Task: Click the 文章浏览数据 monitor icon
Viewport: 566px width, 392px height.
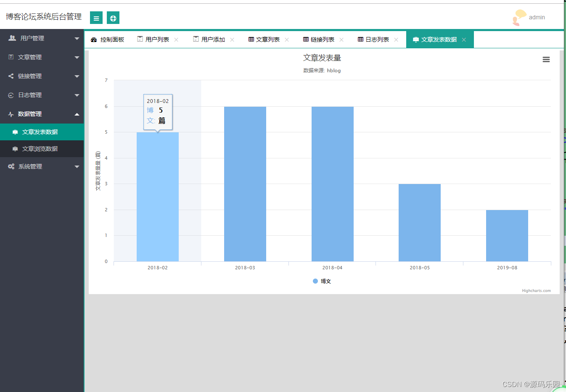Action: coord(14,149)
